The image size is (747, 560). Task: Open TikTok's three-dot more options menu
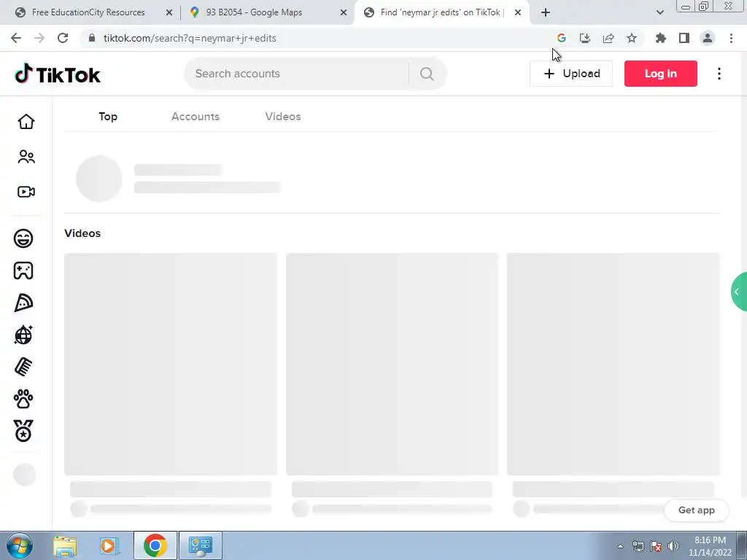tap(719, 74)
